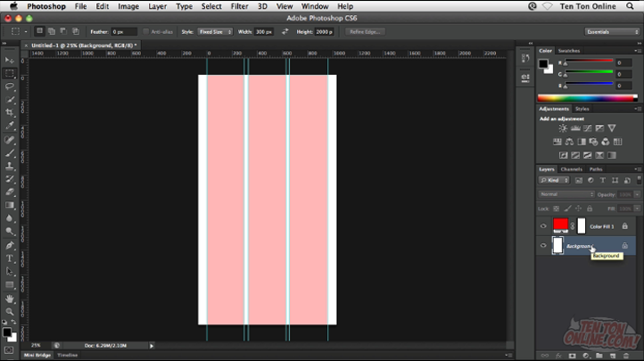Switch to the Swatches tab
644x361 pixels.
pos(569,51)
